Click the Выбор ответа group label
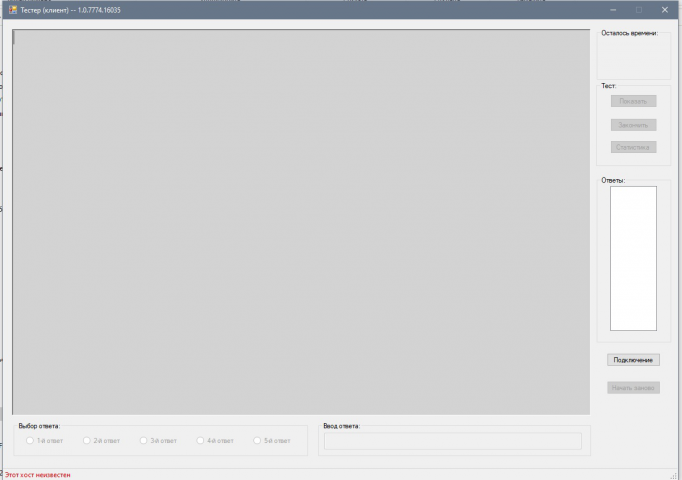Viewport: 682px width, 480px height. tap(39, 426)
